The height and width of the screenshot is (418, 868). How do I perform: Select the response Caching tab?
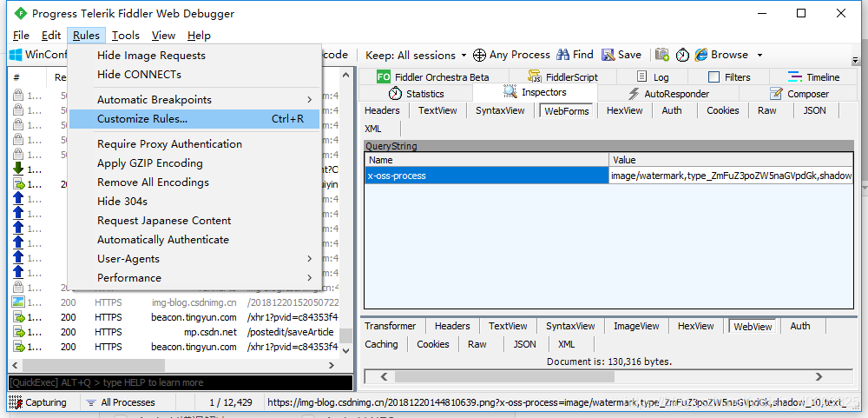coord(381,344)
